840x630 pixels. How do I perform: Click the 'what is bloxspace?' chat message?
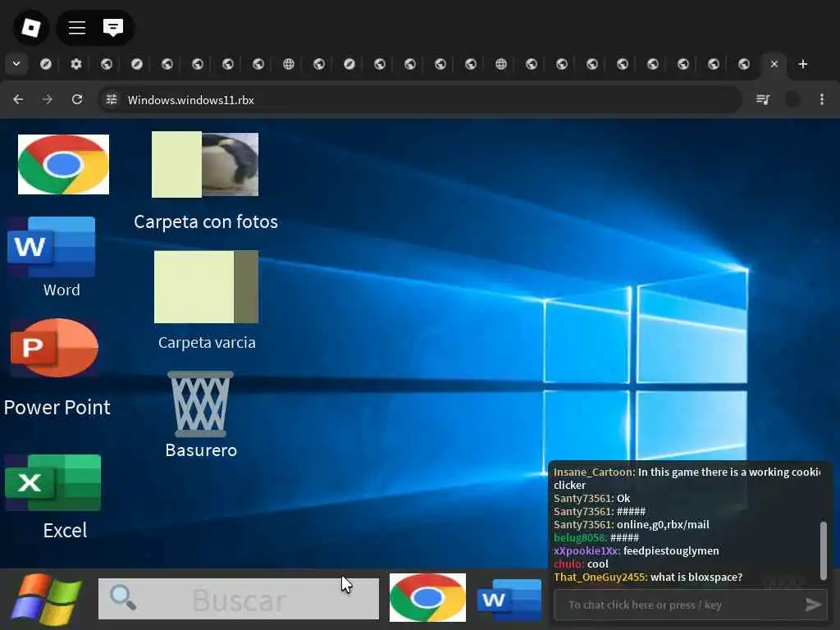point(696,577)
